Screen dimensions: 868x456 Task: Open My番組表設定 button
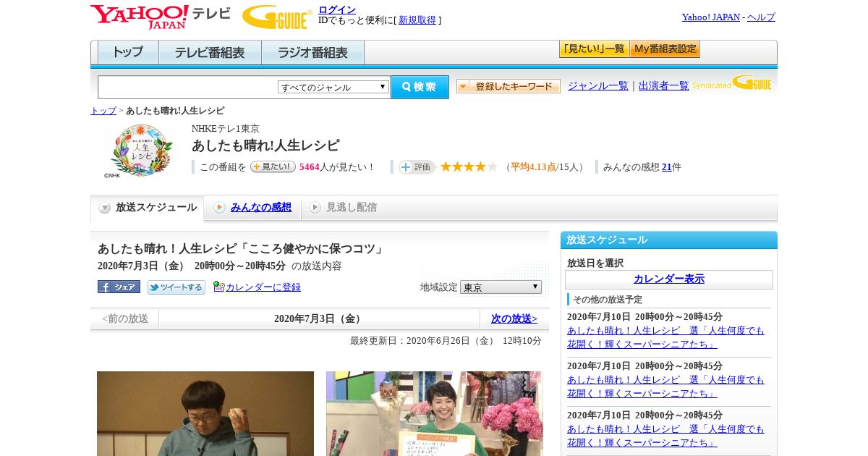(665, 49)
